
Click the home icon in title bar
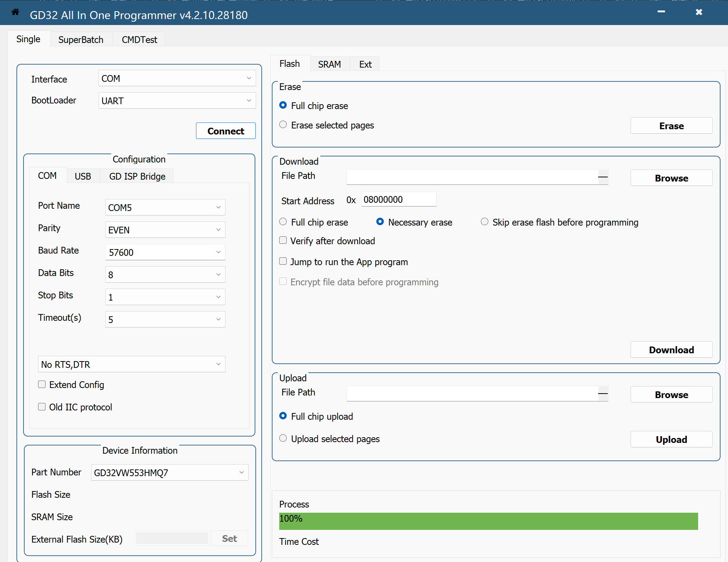15,12
